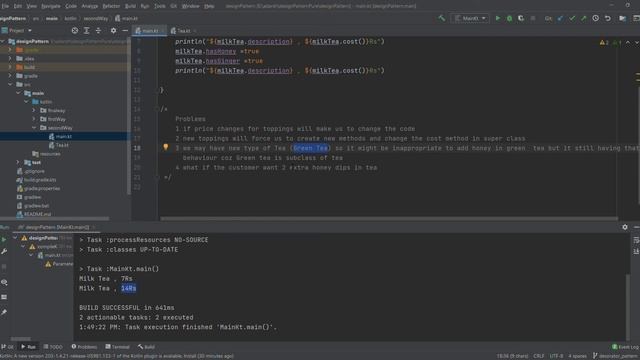
Task: Collapse the src folder in project tree
Action: point(11,84)
